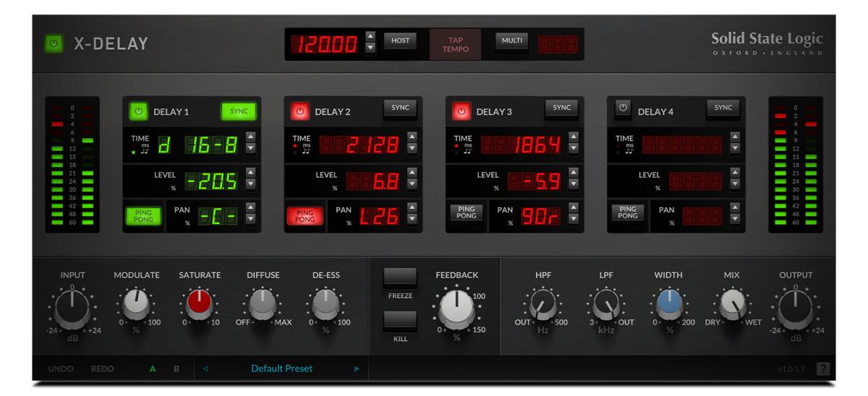Toggle Delay 1 PING PONG button
Viewport: 868px width, 396px height.
143,216
